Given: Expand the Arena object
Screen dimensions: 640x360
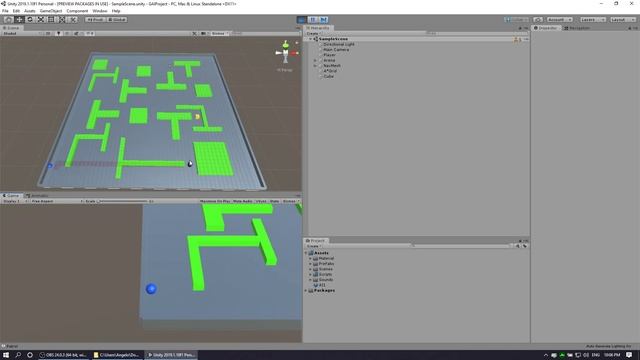Looking at the screenshot, I should [315, 60].
